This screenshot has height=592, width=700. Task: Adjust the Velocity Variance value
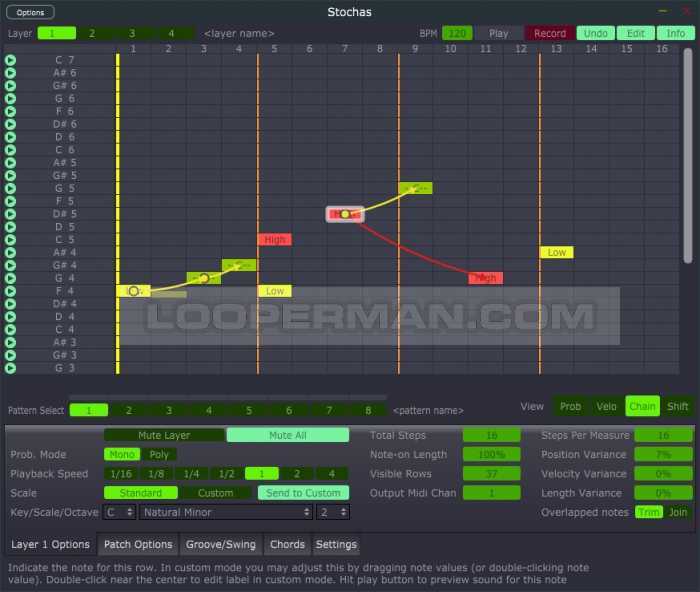663,474
